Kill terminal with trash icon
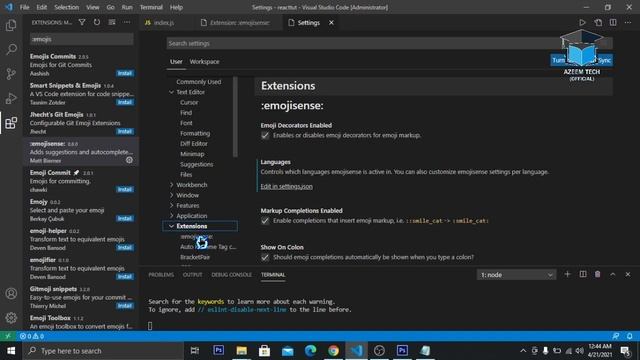 click(x=598, y=274)
